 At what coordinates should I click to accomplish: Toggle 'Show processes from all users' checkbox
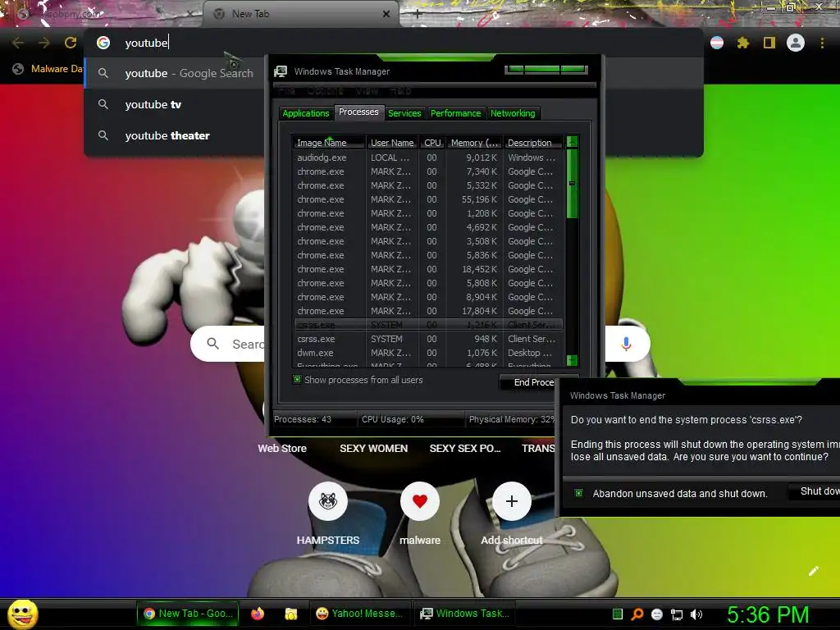297,379
